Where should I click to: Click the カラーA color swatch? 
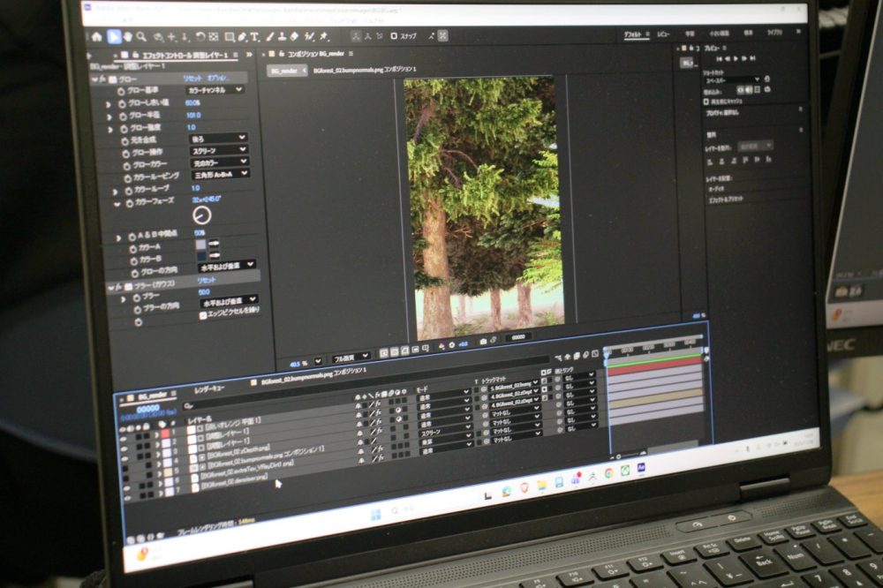tap(201, 243)
